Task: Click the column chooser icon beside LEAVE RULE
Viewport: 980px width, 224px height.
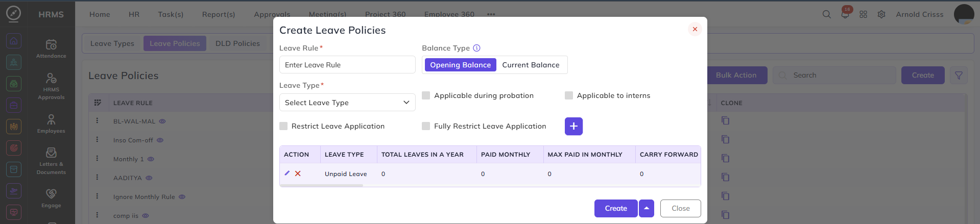Action: coord(98,103)
